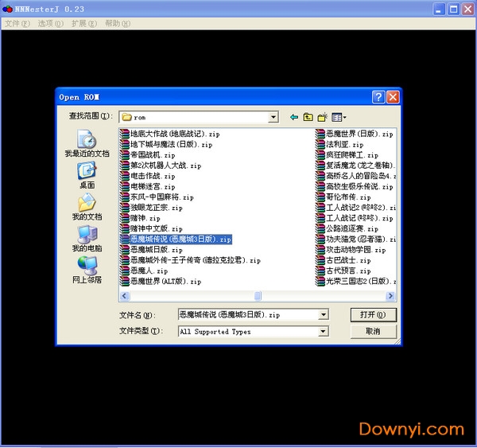Click archive icon of 电击作战.zip
Image resolution: width=477 pixels, height=448 pixels.
(125, 176)
